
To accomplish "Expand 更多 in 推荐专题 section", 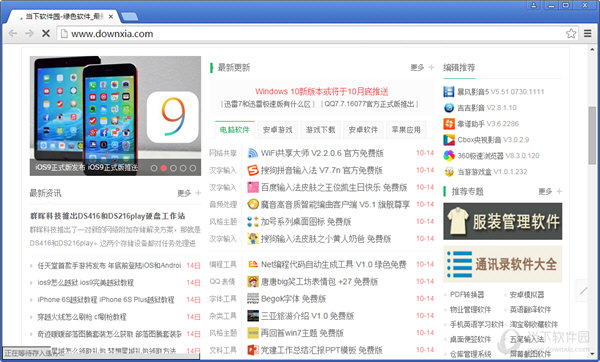I will pos(550,191).
